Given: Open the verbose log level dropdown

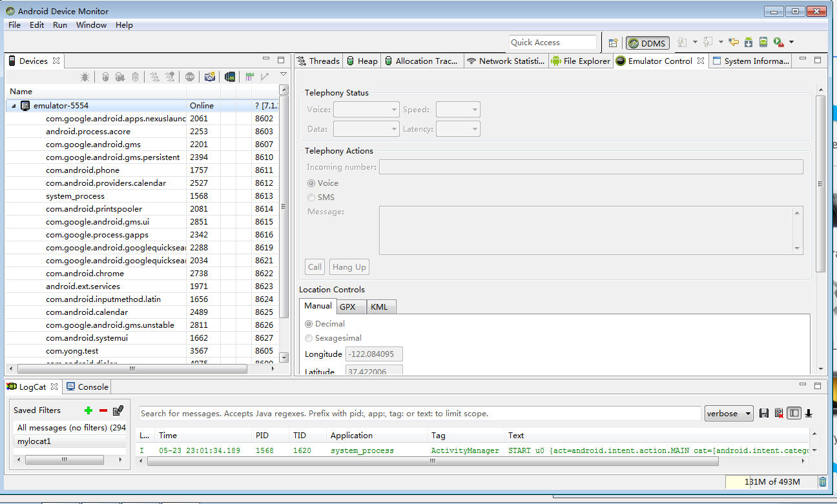Looking at the screenshot, I should point(728,414).
